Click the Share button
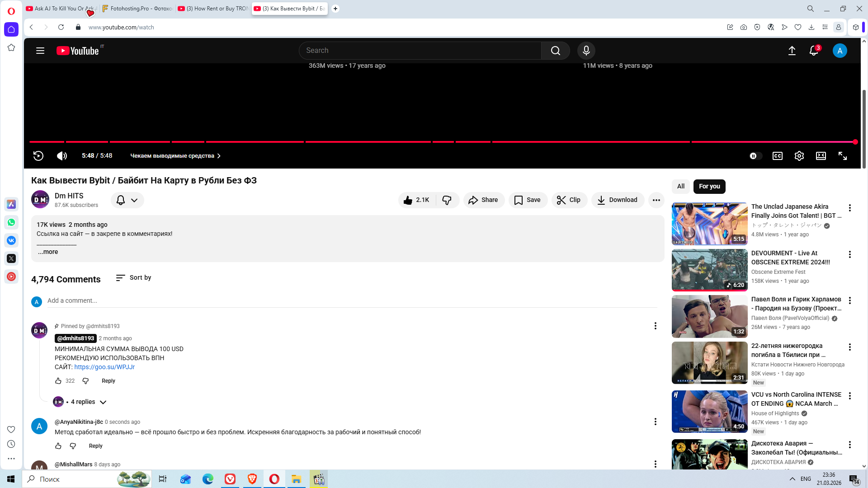 tap(483, 200)
